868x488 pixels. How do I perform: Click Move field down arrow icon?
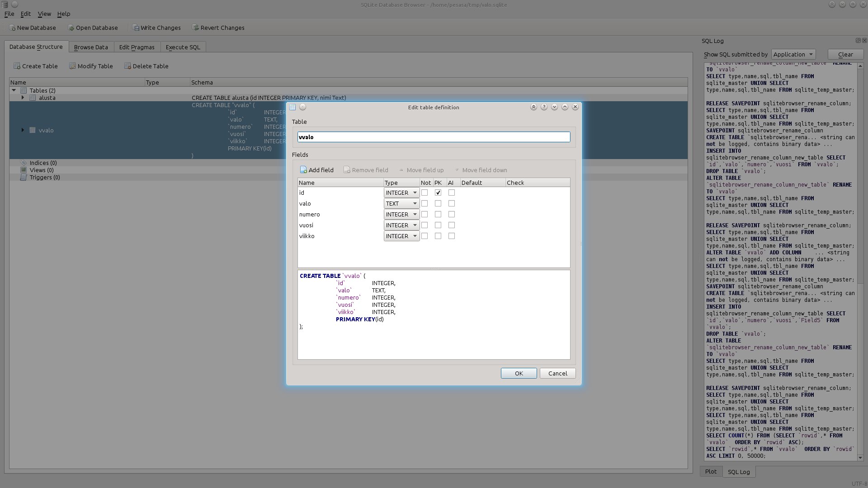point(457,170)
